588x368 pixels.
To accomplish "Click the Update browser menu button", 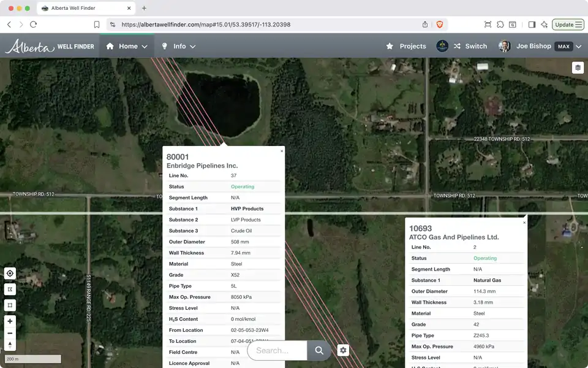I will [568, 25].
